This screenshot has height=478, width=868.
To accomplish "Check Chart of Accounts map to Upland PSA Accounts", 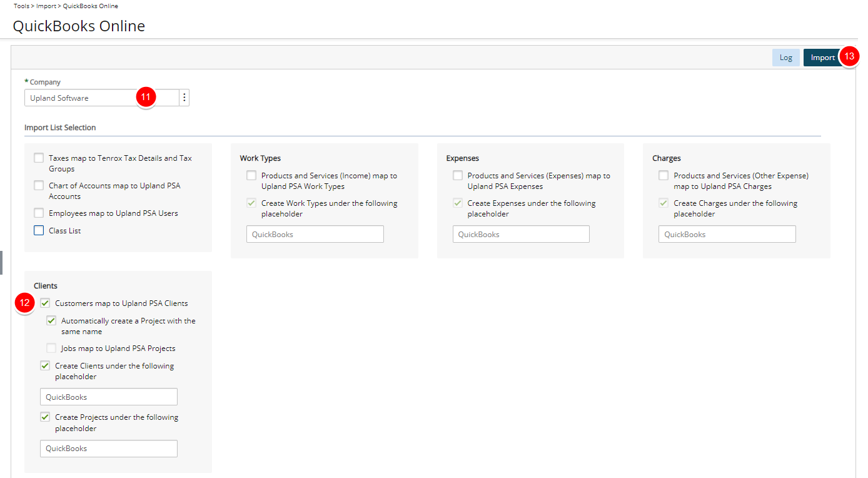I will click(x=39, y=186).
